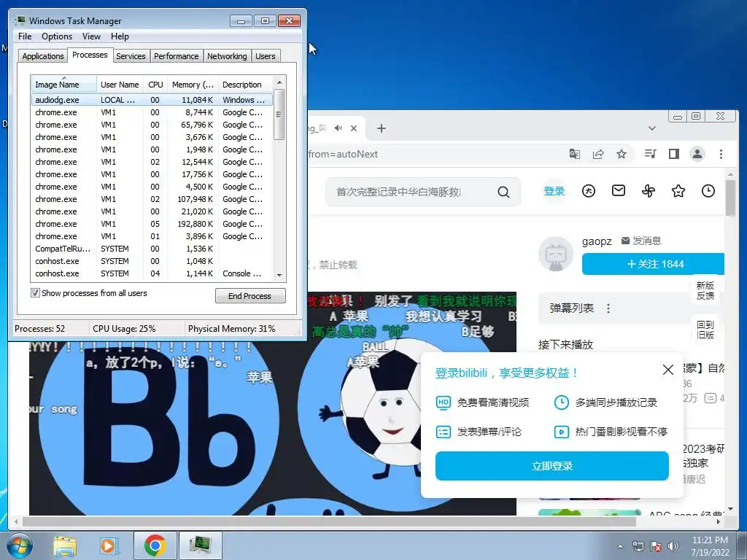Sort processes by Image Name column
The height and width of the screenshot is (560, 747).
click(x=63, y=85)
